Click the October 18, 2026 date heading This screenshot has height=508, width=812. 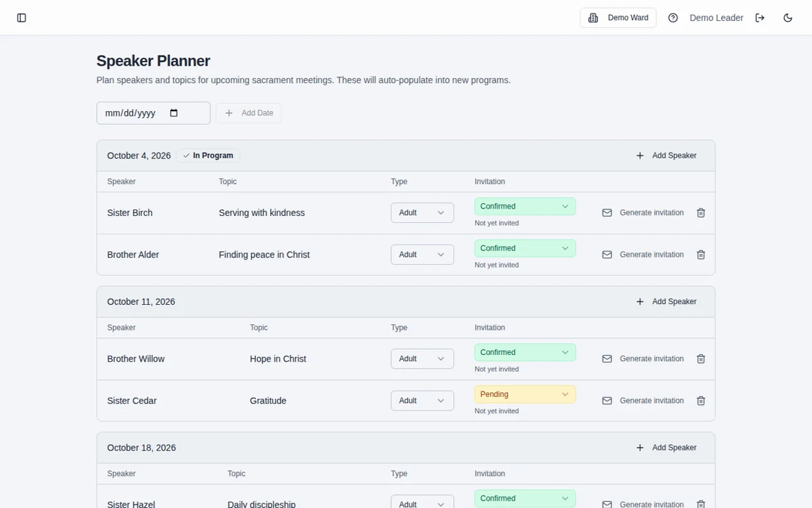click(x=141, y=448)
